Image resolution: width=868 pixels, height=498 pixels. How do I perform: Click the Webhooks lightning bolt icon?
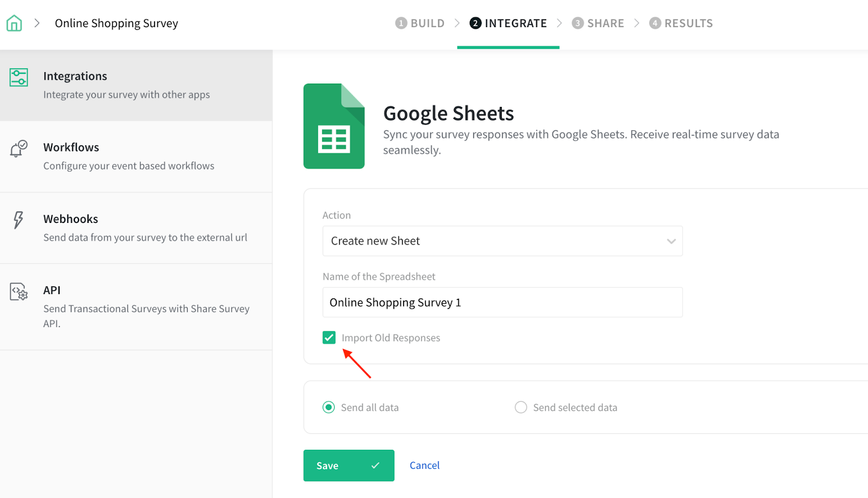click(x=18, y=220)
